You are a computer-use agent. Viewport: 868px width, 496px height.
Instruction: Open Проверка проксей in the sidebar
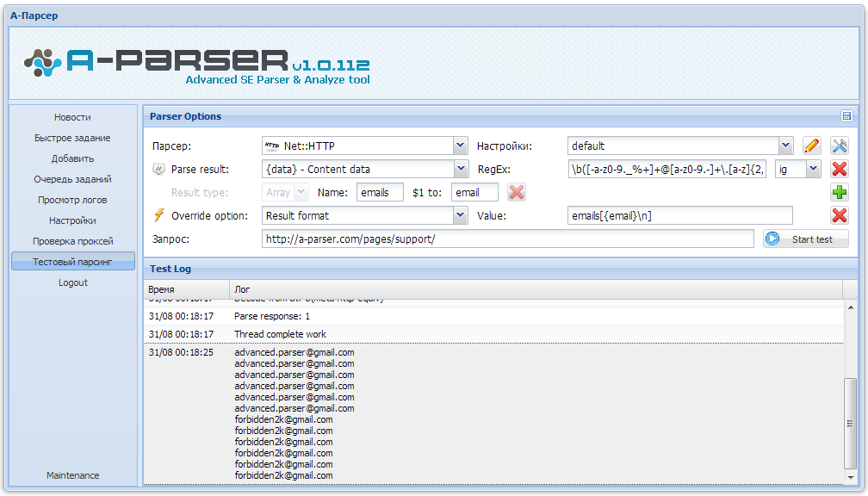[x=72, y=241]
